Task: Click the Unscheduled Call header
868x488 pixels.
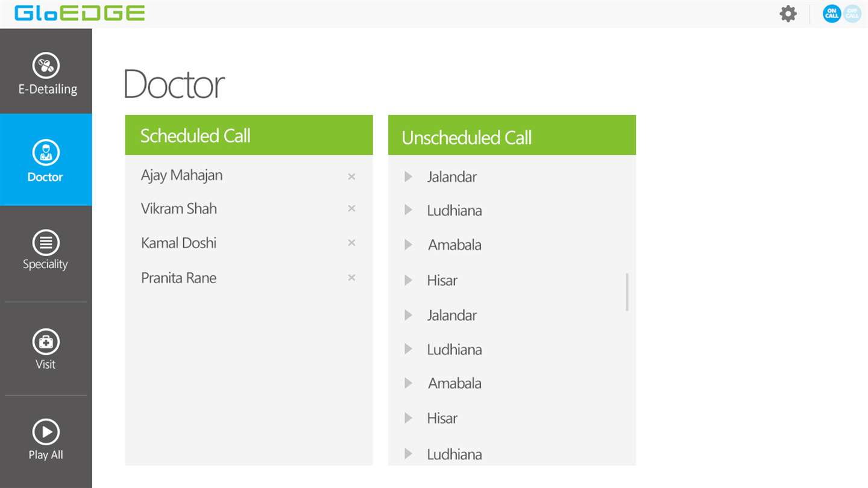Action: coord(512,137)
